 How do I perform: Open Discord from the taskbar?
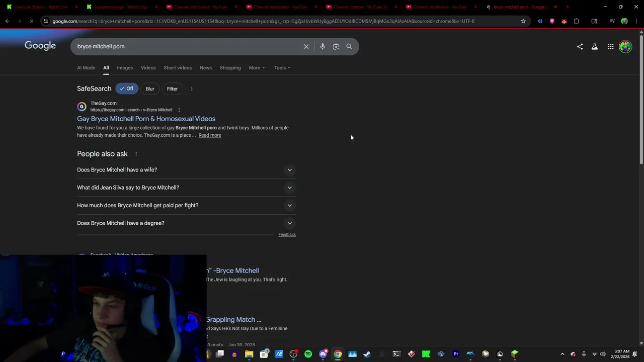[323, 354]
